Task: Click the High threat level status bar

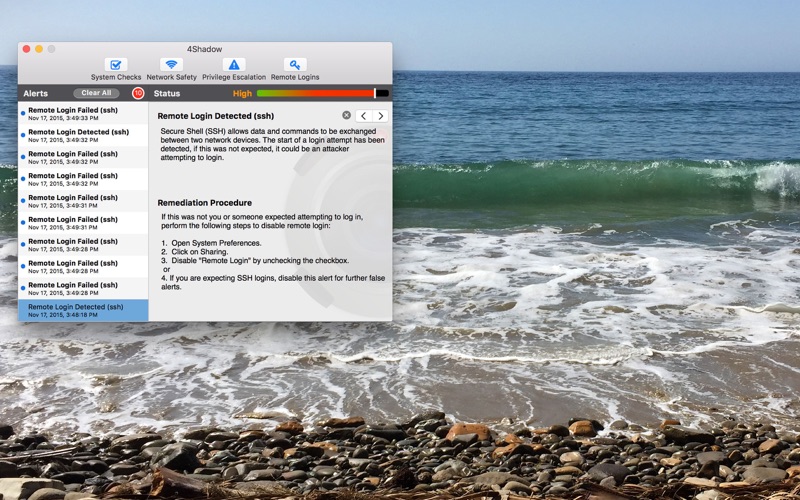Action: click(x=323, y=93)
